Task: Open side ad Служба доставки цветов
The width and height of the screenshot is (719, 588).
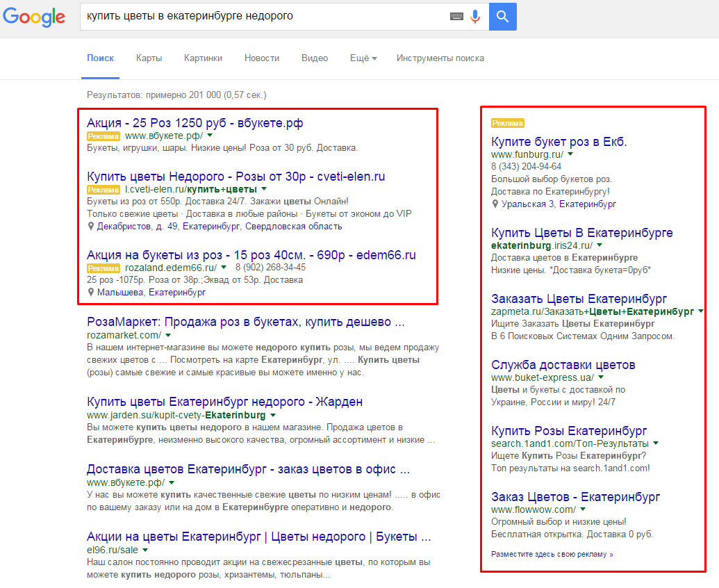Action: (563, 365)
